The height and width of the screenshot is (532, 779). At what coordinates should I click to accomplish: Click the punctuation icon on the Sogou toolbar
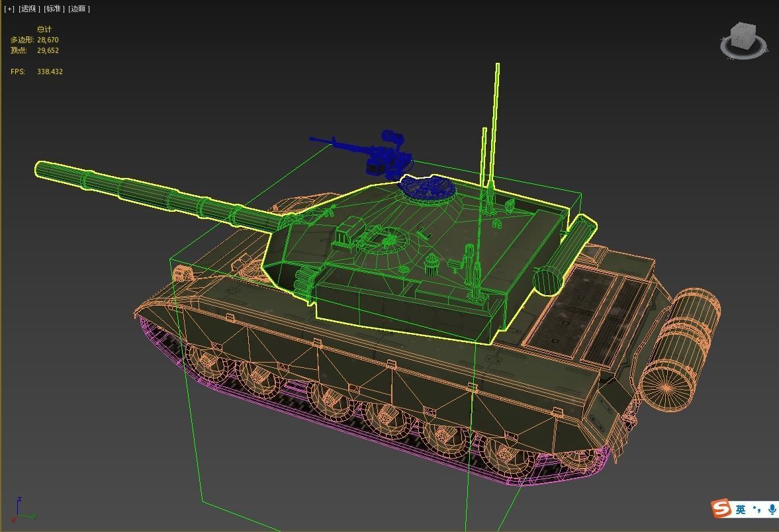click(x=758, y=510)
